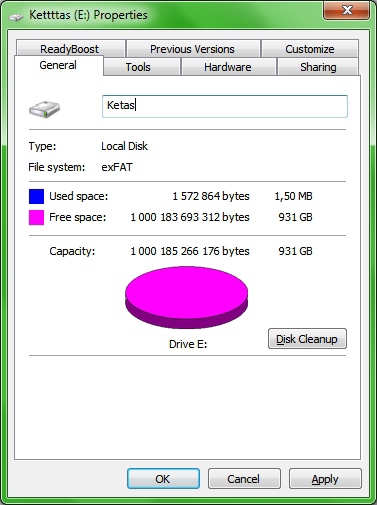377x505 pixels.
Task: Open the Customize tab
Action: click(x=310, y=49)
